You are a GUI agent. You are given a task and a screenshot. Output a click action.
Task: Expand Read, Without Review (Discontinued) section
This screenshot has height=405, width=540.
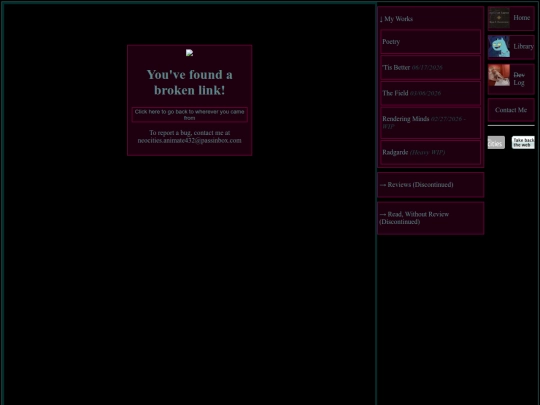pos(431,218)
